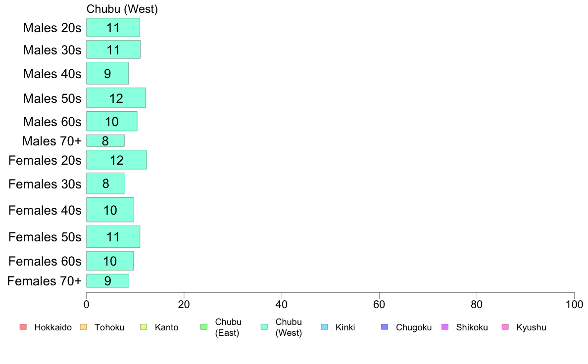The image size is (588, 364).
Task: Click the Kyushu legend label text
Action: (x=531, y=327)
